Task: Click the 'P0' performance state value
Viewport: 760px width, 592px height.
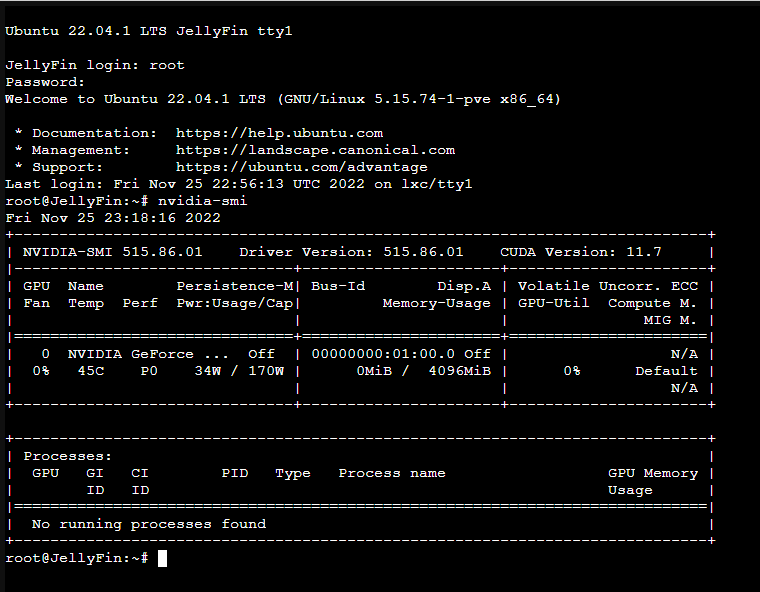Action: [x=149, y=371]
